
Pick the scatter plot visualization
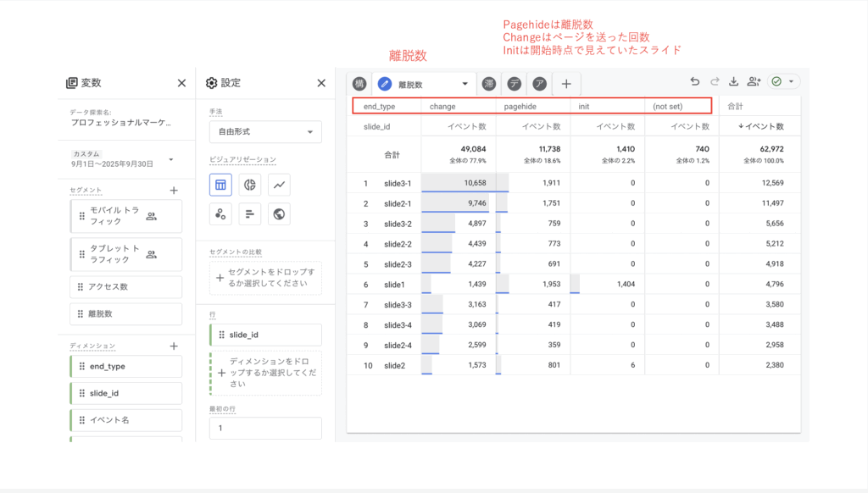(x=221, y=213)
